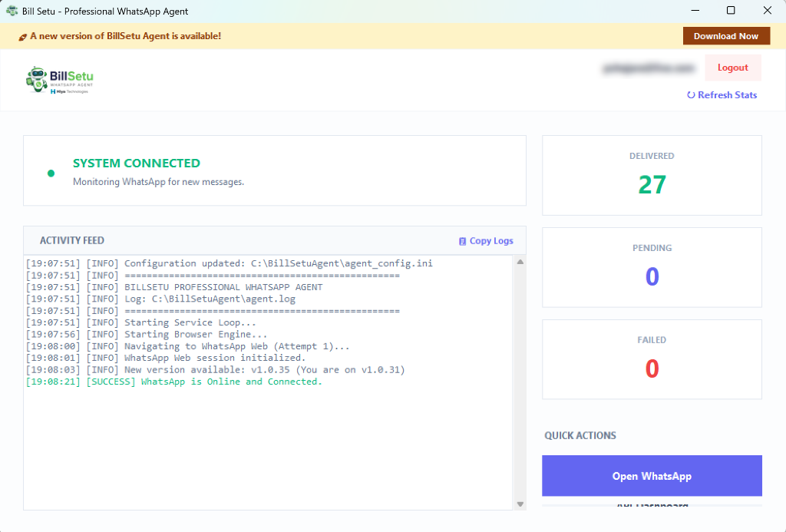Click the green connection status dot
Image resolution: width=786 pixels, height=532 pixels.
[x=51, y=173]
